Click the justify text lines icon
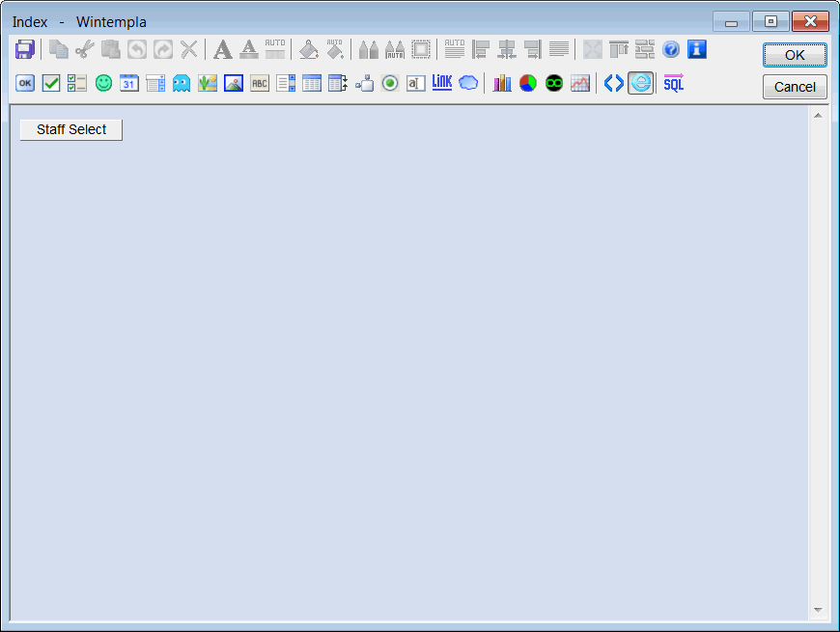 (x=559, y=50)
